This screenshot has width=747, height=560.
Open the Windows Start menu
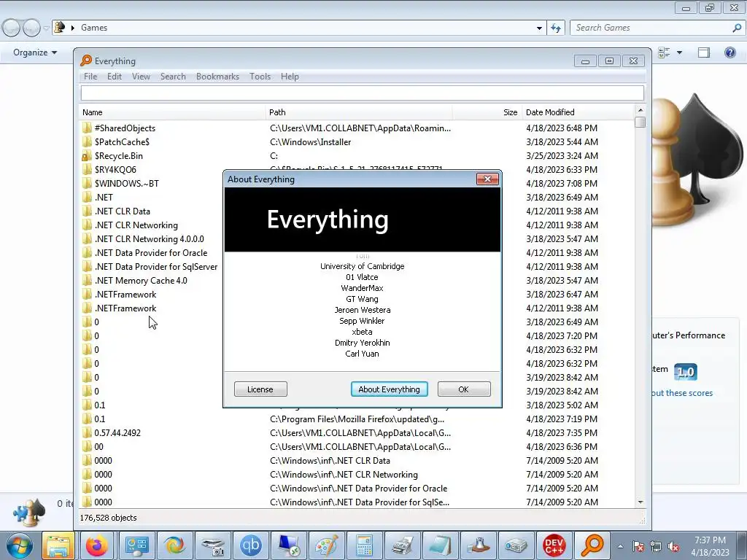(19, 545)
